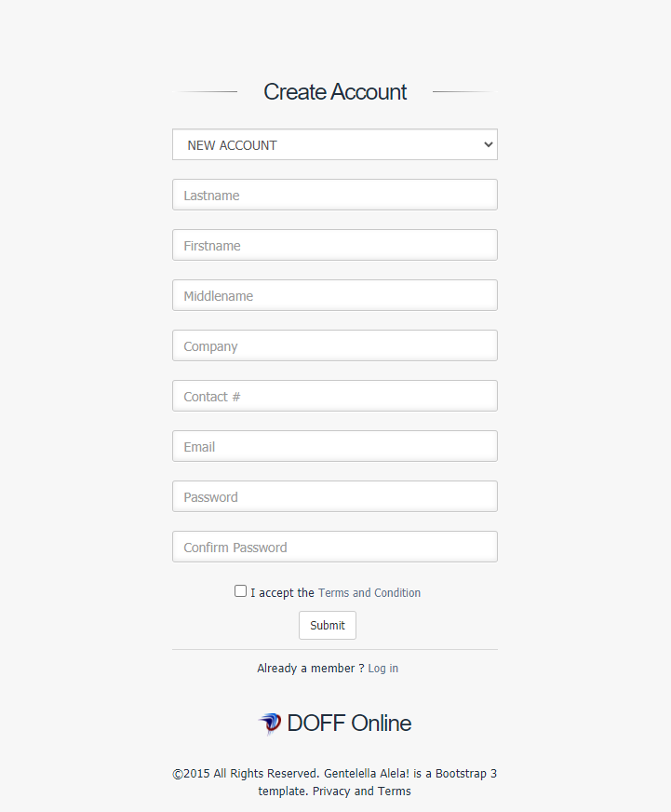Click the Email input field
The width and height of the screenshot is (671, 812).
click(x=334, y=447)
